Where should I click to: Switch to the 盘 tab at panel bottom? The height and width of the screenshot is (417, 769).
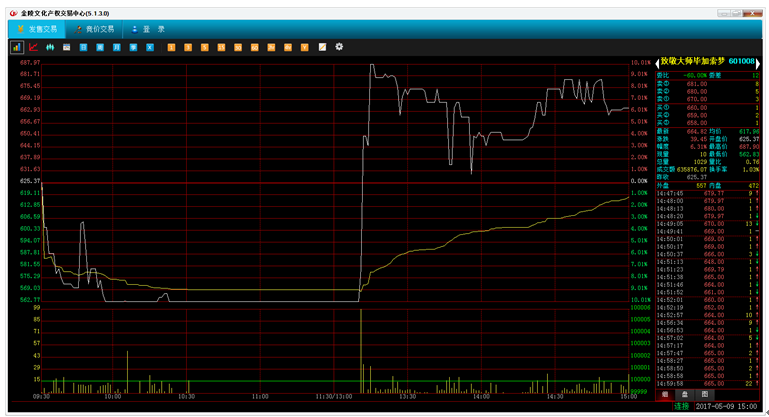tap(685, 394)
